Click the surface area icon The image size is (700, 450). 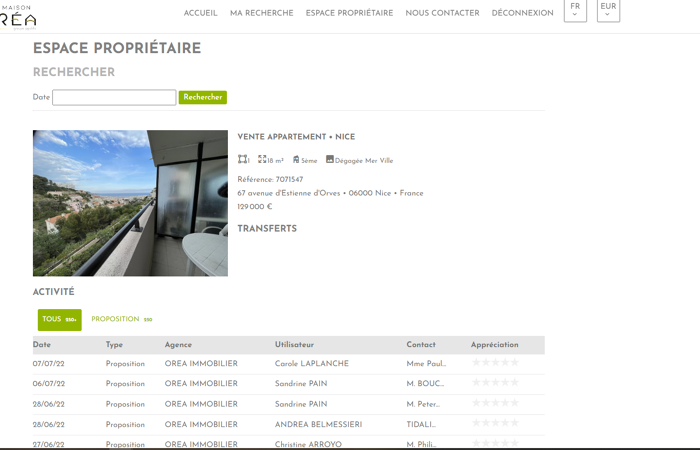[262, 159]
